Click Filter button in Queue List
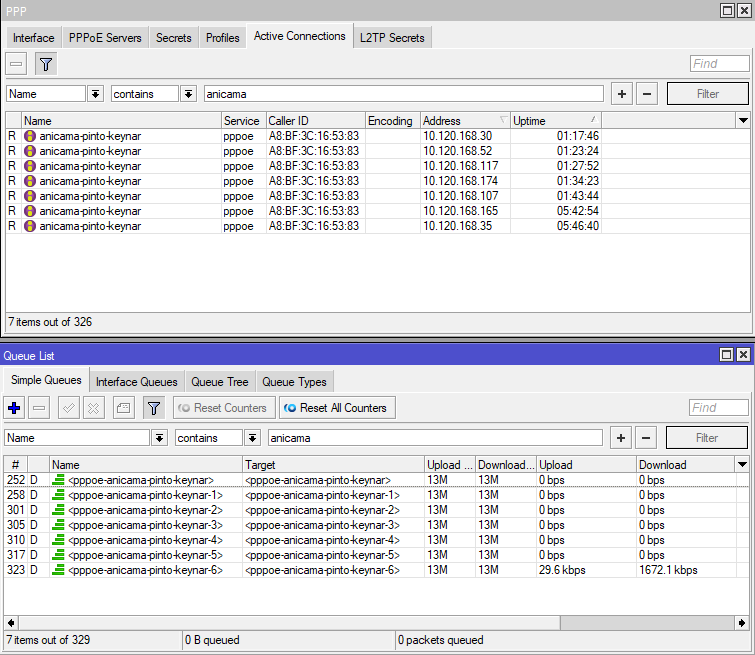Viewport: 755px width, 655px height. click(x=706, y=437)
